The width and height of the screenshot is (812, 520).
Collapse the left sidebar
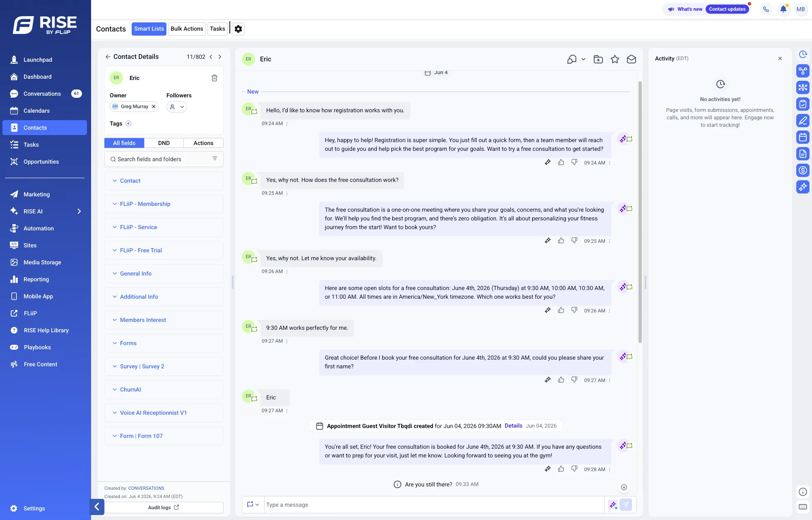tap(97, 506)
